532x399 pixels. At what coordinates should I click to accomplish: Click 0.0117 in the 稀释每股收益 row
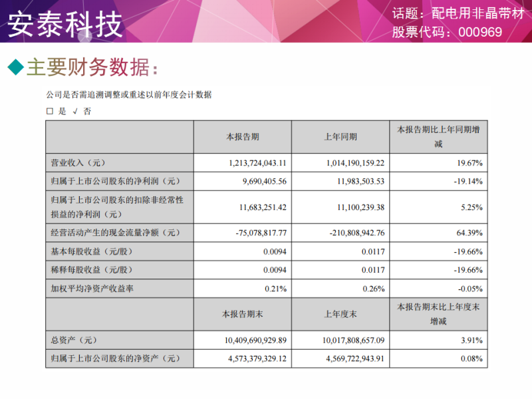click(x=373, y=270)
